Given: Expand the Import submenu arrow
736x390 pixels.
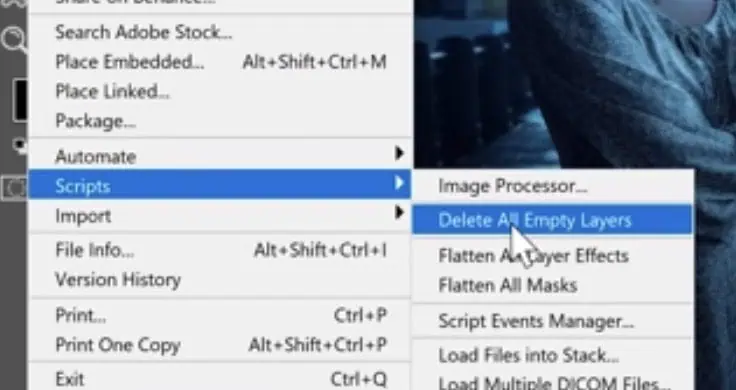Looking at the screenshot, I should click(399, 213).
